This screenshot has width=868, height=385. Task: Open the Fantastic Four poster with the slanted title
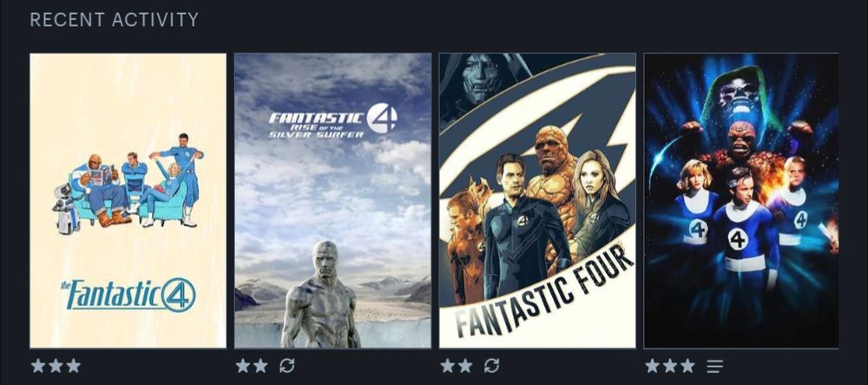click(x=537, y=201)
